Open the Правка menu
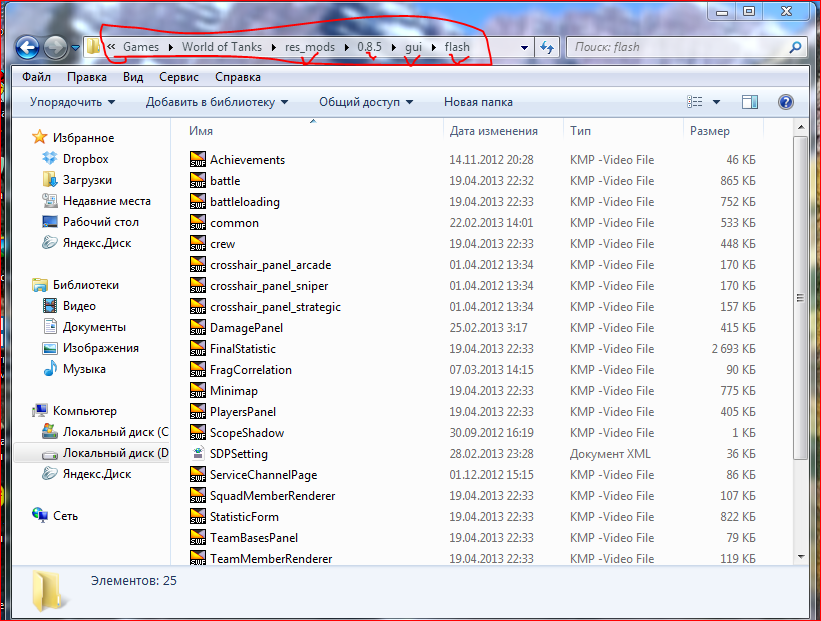 point(87,77)
